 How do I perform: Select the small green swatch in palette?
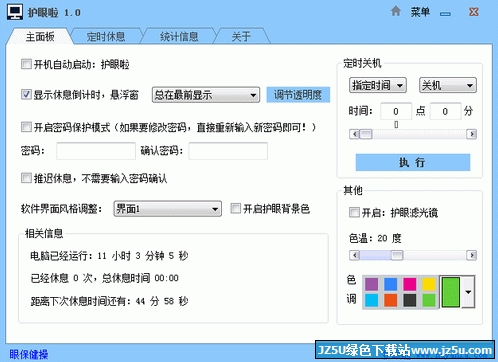coord(429,300)
